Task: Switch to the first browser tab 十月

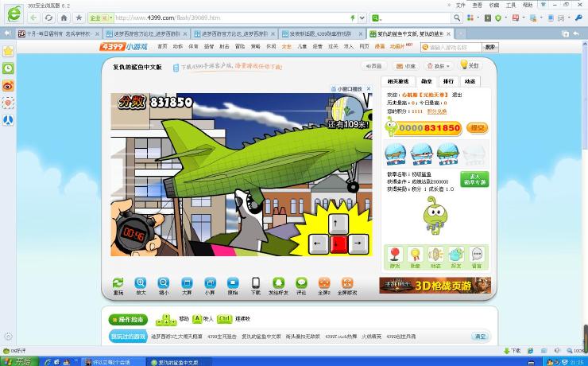Action: click(59, 33)
